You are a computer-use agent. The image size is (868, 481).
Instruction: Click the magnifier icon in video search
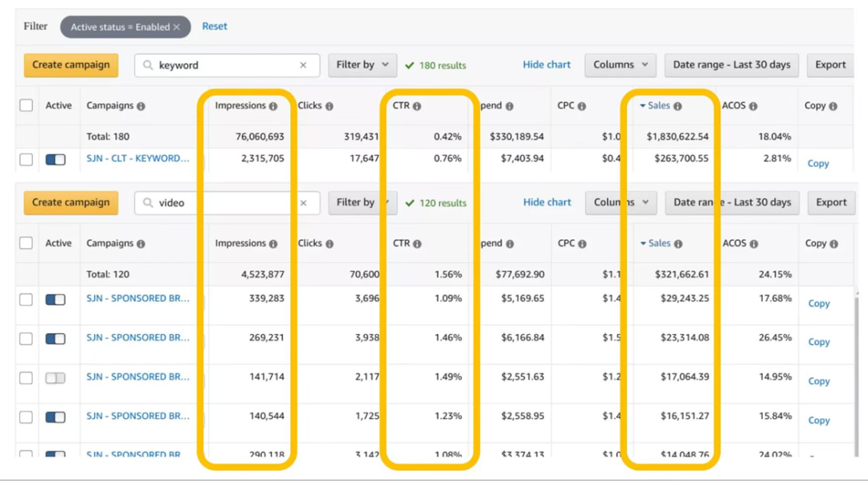coord(148,203)
